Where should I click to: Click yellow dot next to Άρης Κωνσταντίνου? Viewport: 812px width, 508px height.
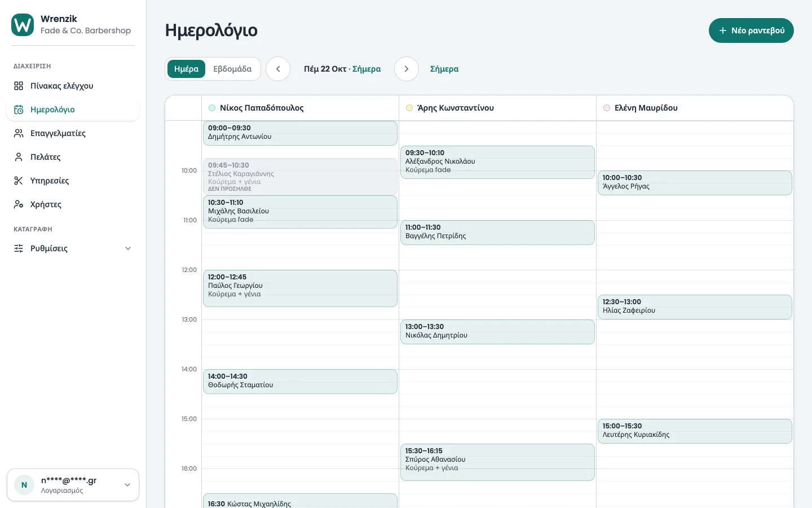(x=409, y=108)
